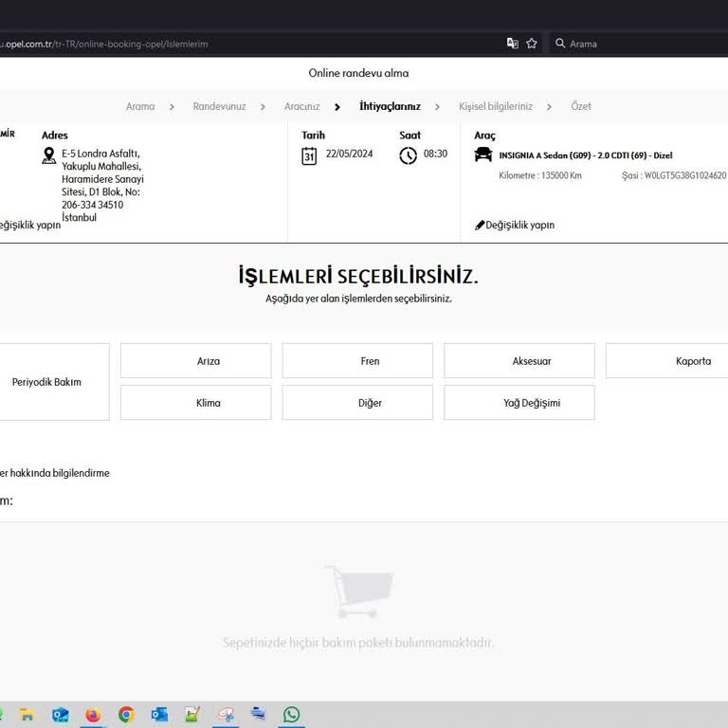Go to the Randevunuz step
728x728 pixels.
[219, 106]
